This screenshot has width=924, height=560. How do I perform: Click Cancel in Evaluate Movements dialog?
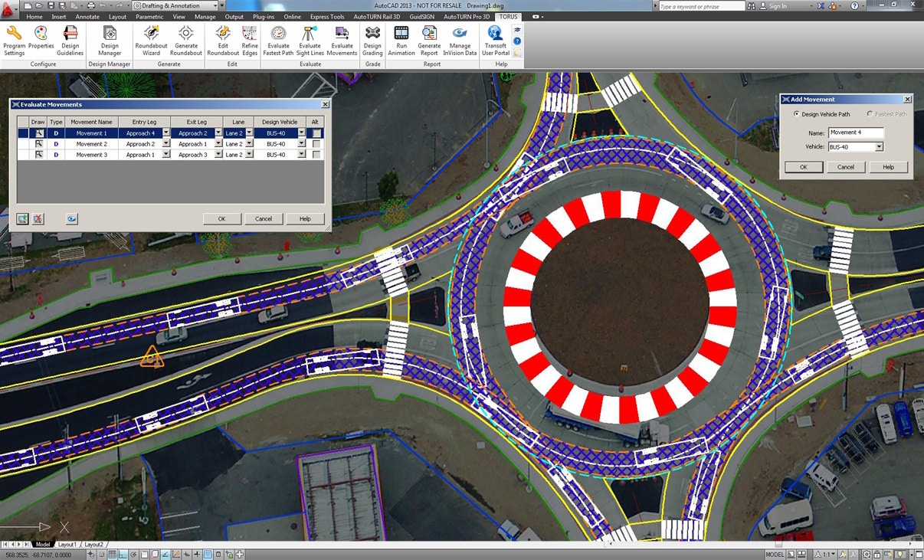pyautogui.click(x=263, y=219)
